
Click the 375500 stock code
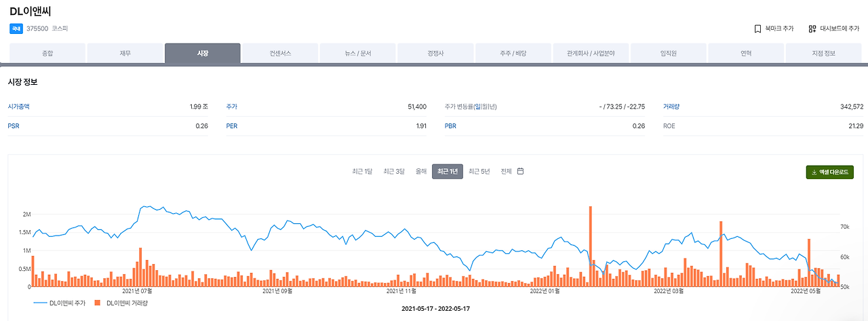[x=37, y=29]
